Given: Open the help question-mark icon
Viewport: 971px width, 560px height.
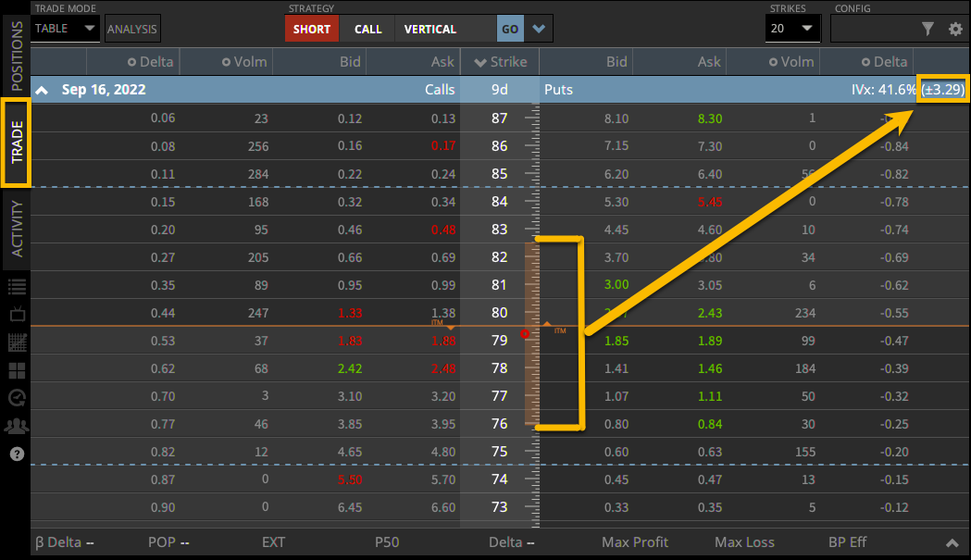Looking at the screenshot, I should (17, 454).
